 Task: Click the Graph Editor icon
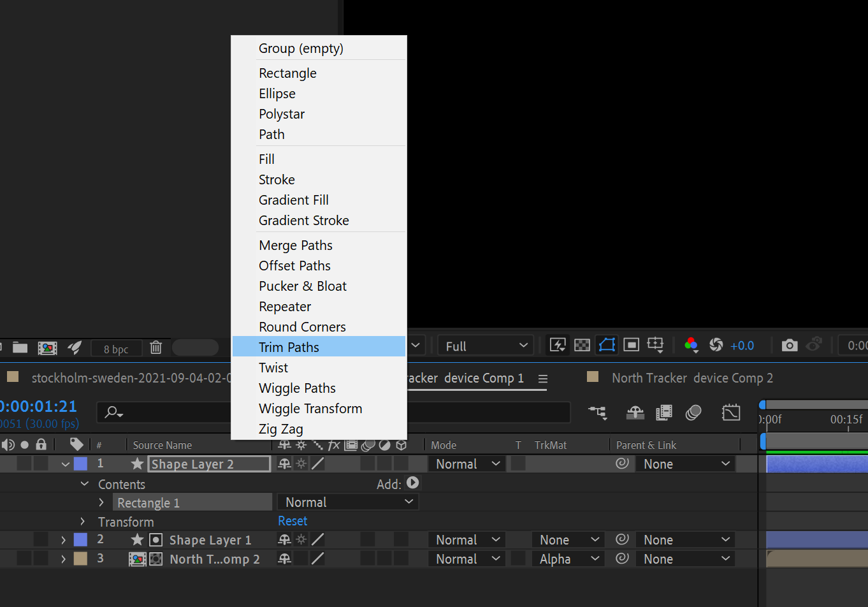(730, 413)
